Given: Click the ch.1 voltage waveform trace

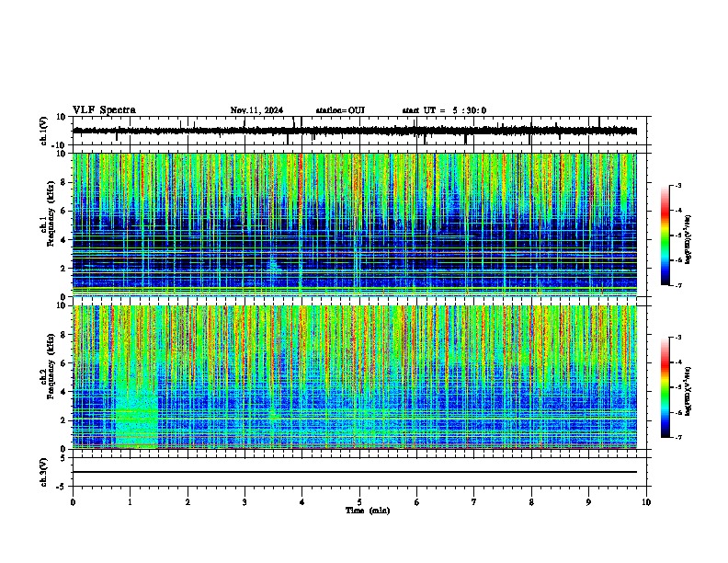Looking at the screenshot, I should point(355,131).
